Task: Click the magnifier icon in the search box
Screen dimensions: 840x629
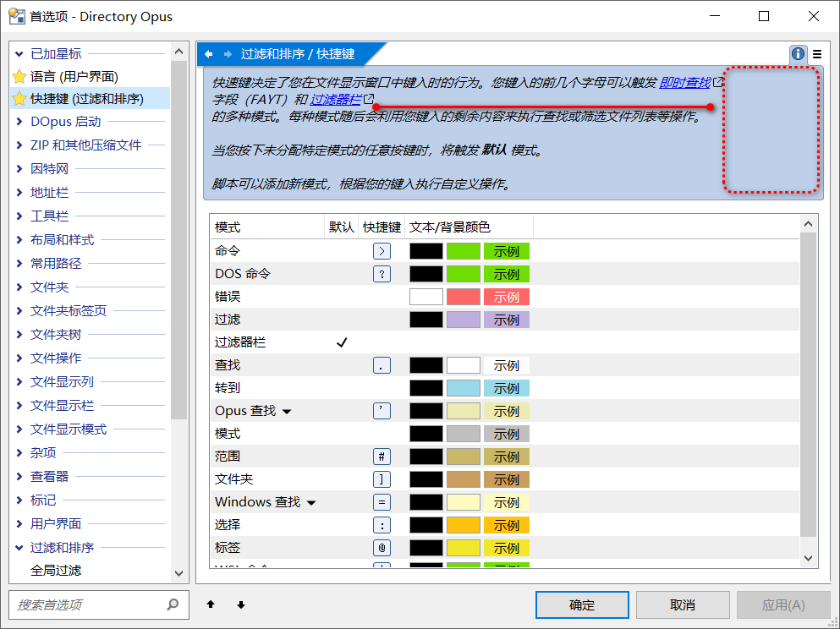Action: tap(173, 604)
